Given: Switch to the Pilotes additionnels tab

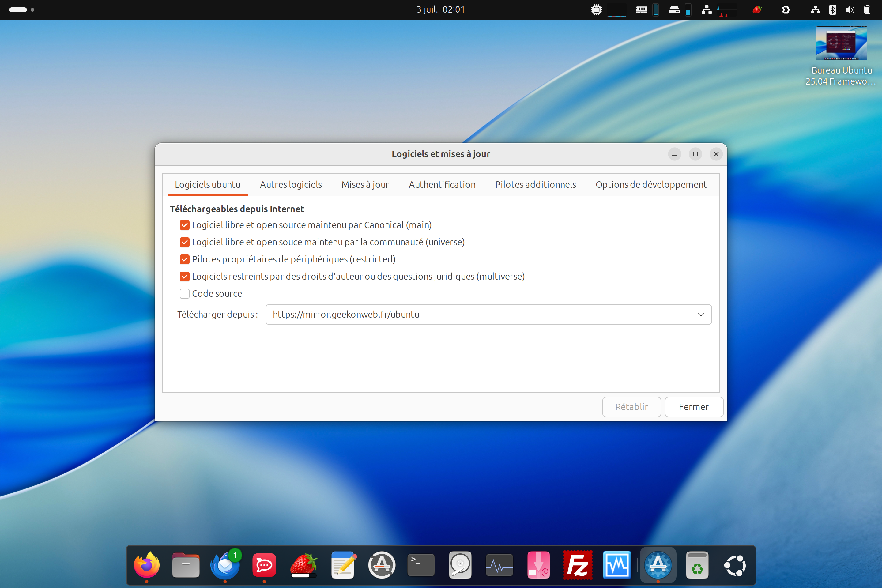Looking at the screenshot, I should click(x=535, y=184).
